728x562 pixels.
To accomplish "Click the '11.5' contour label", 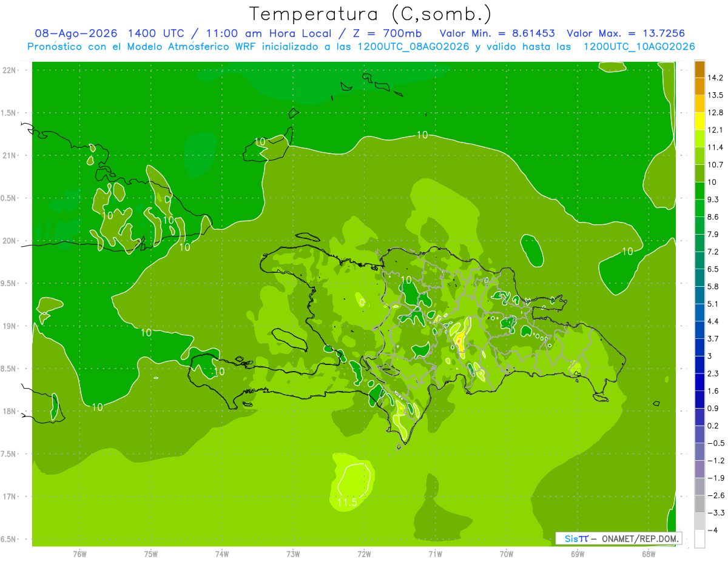I will [x=346, y=503].
